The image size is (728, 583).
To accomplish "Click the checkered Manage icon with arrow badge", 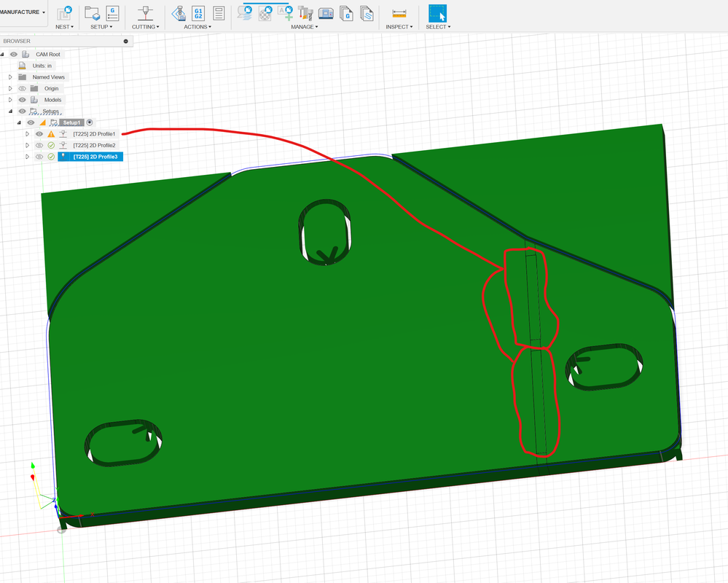I will (265, 13).
